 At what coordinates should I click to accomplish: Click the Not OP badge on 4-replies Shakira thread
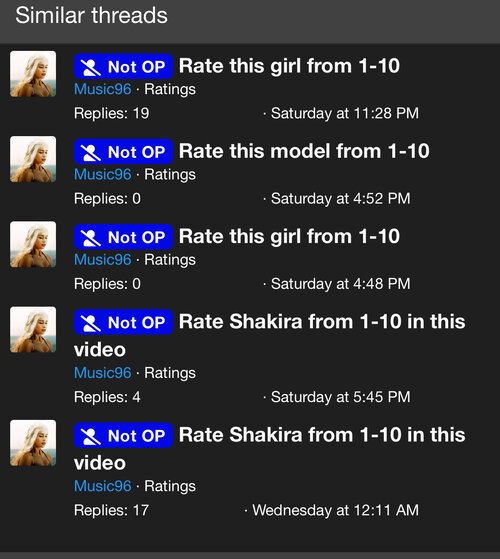tap(123, 322)
